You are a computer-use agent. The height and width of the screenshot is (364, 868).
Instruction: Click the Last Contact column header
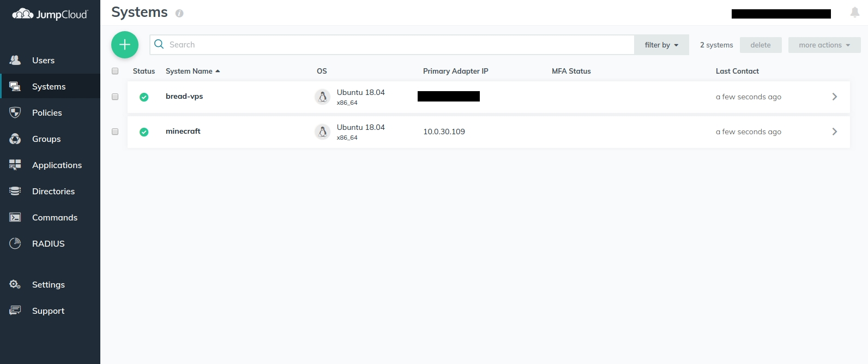coord(737,71)
